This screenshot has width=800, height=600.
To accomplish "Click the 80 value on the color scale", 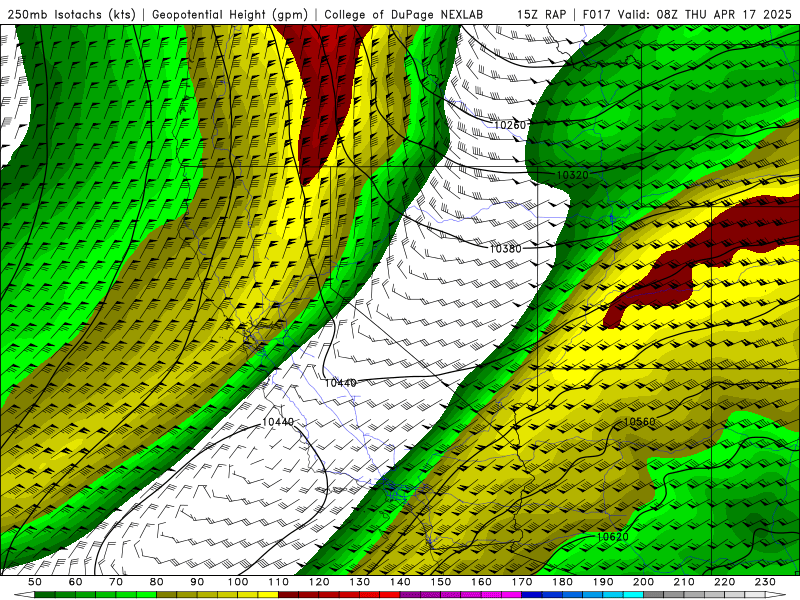I will 157,582.
